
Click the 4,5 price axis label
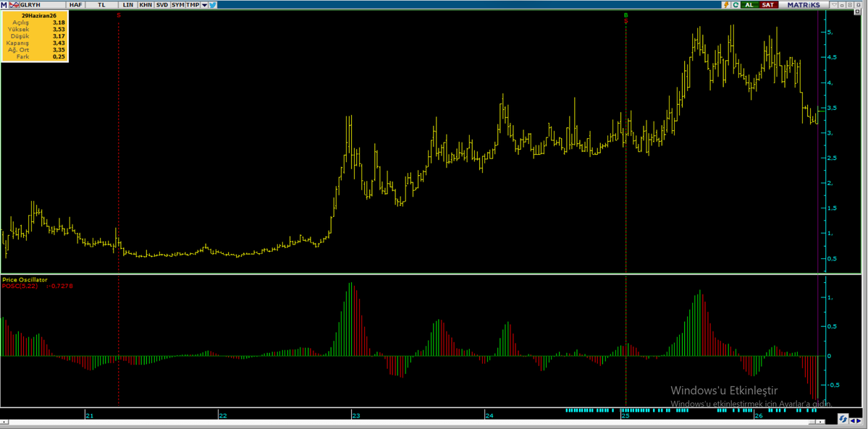830,58
